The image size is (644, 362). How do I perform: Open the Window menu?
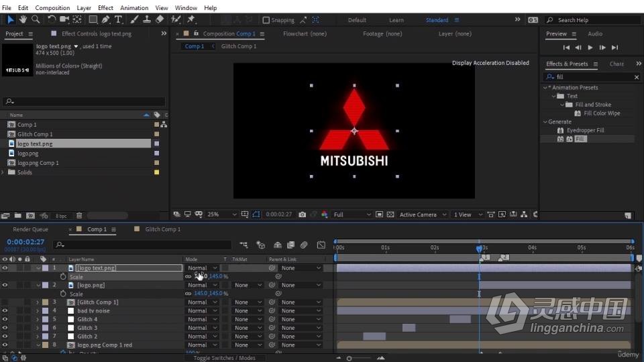[186, 8]
